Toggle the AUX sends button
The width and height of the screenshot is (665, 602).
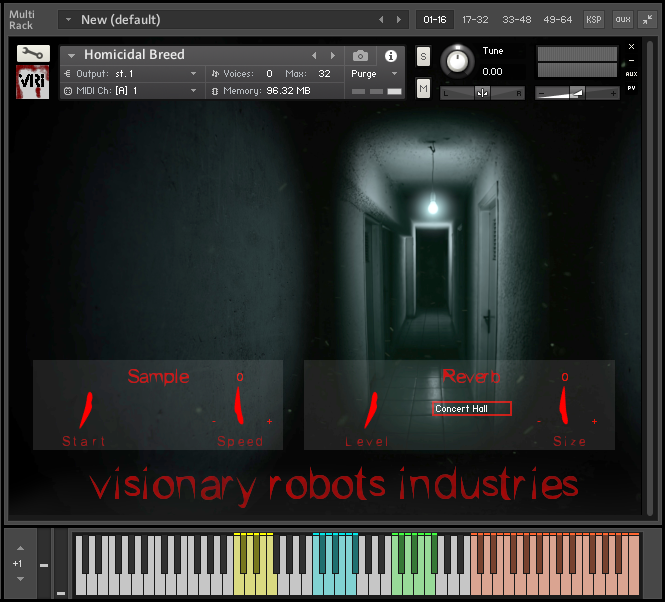click(x=622, y=19)
